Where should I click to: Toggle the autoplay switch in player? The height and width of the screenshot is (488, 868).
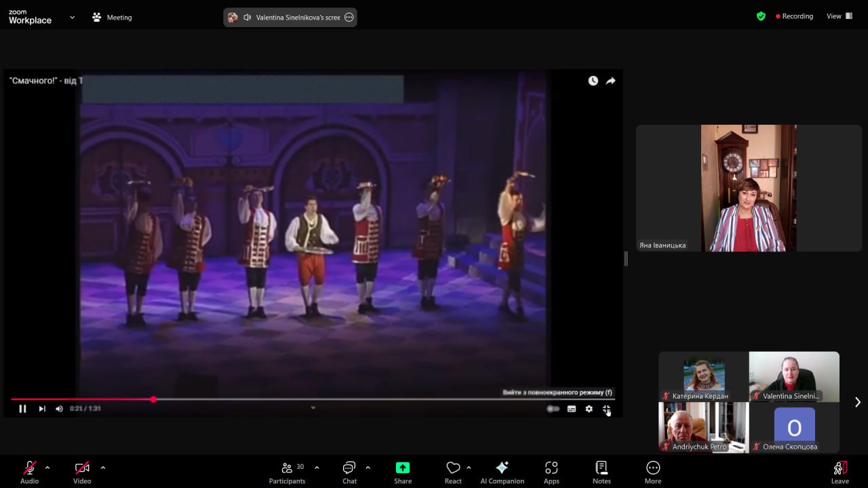[553, 409]
